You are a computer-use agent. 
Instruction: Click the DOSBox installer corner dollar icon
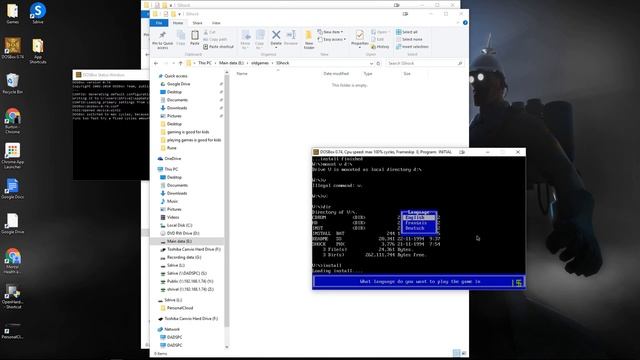518,282
